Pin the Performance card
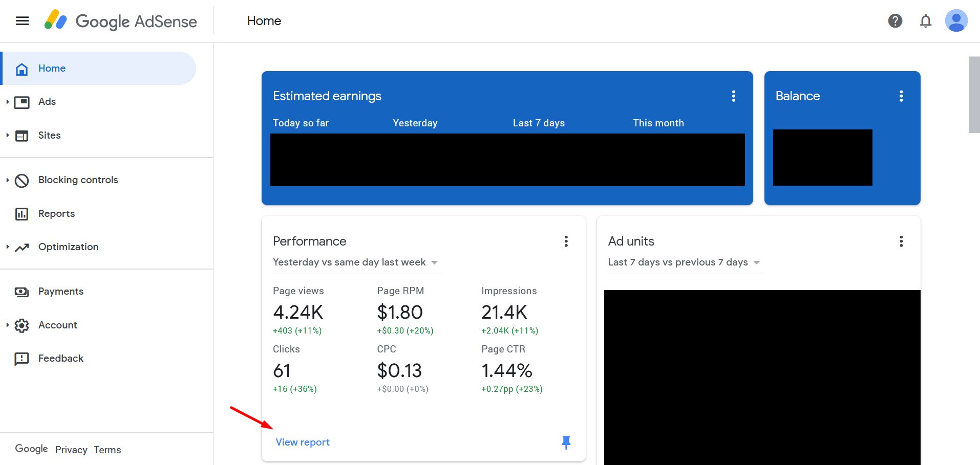This screenshot has height=465, width=980. click(x=566, y=442)
